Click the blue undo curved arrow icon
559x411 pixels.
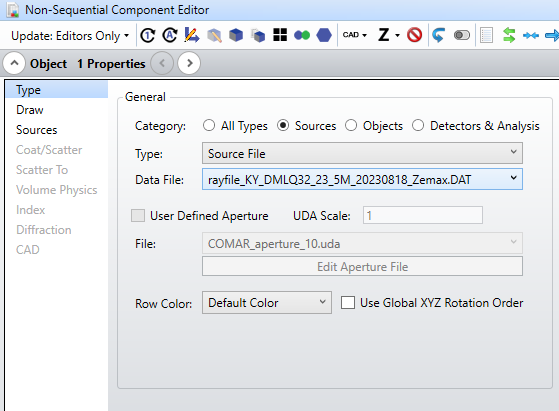click(438, 35)
